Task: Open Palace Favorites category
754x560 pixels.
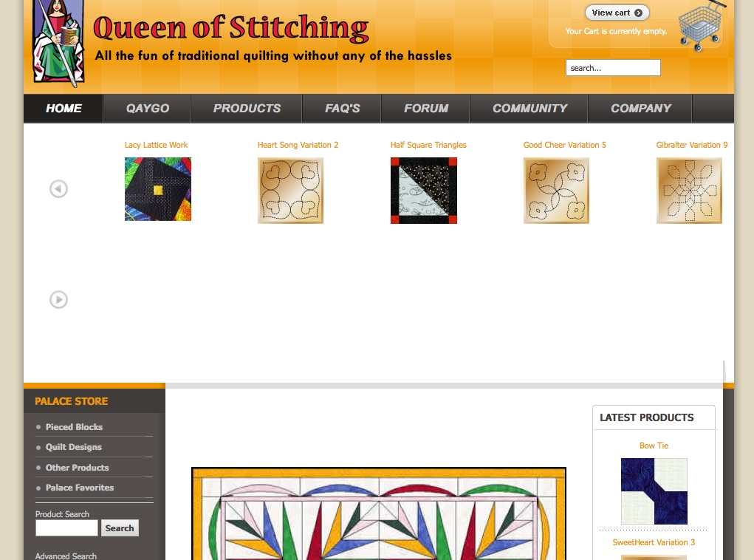Action: pos(79,488)
